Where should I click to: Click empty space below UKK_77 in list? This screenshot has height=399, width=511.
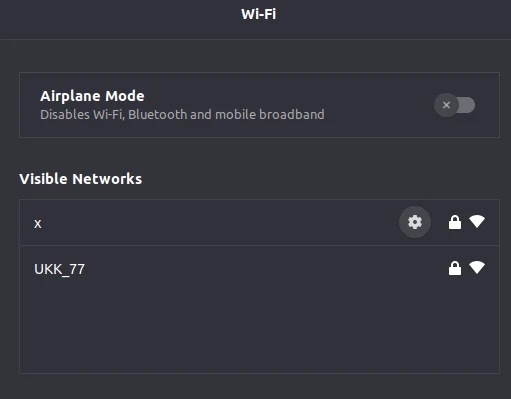point(259,332)
